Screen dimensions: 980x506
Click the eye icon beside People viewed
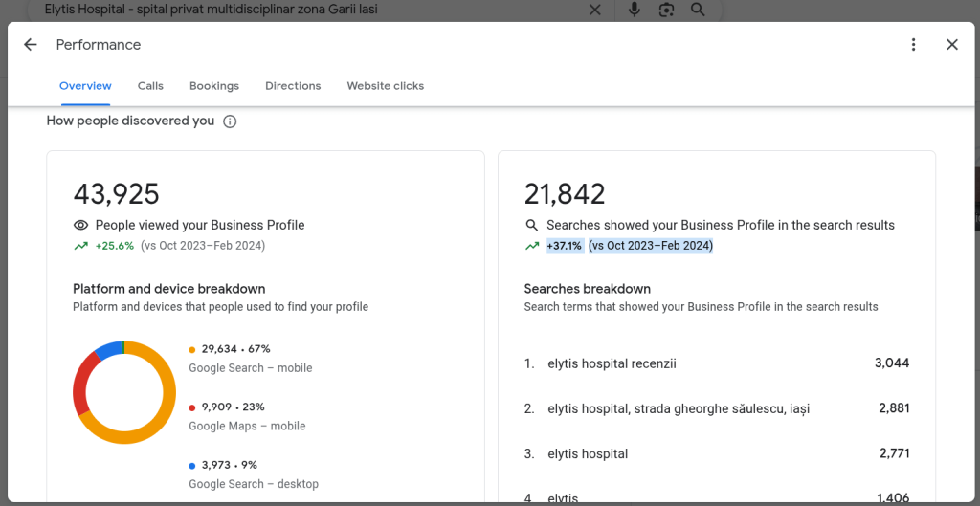click(81, 226)
